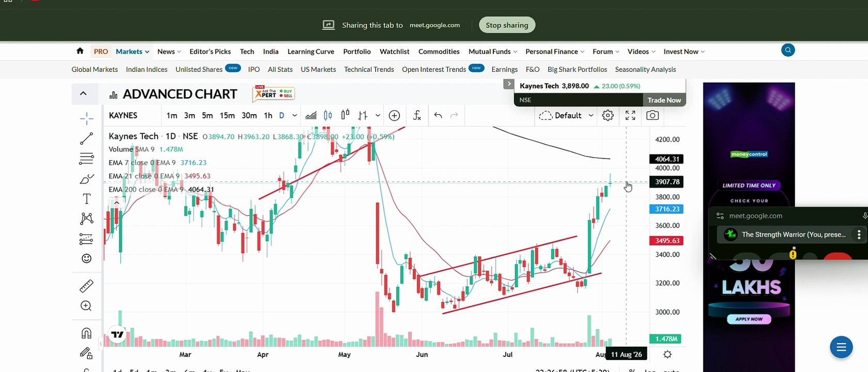Collapse the indicator legend arrow
The image size is (868, 372).
click(x=117, y=203)
